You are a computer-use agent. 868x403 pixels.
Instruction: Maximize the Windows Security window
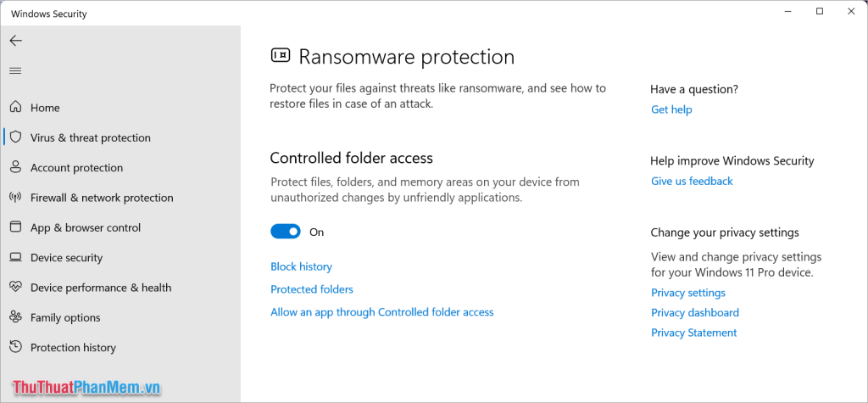[x=820, y=11]
